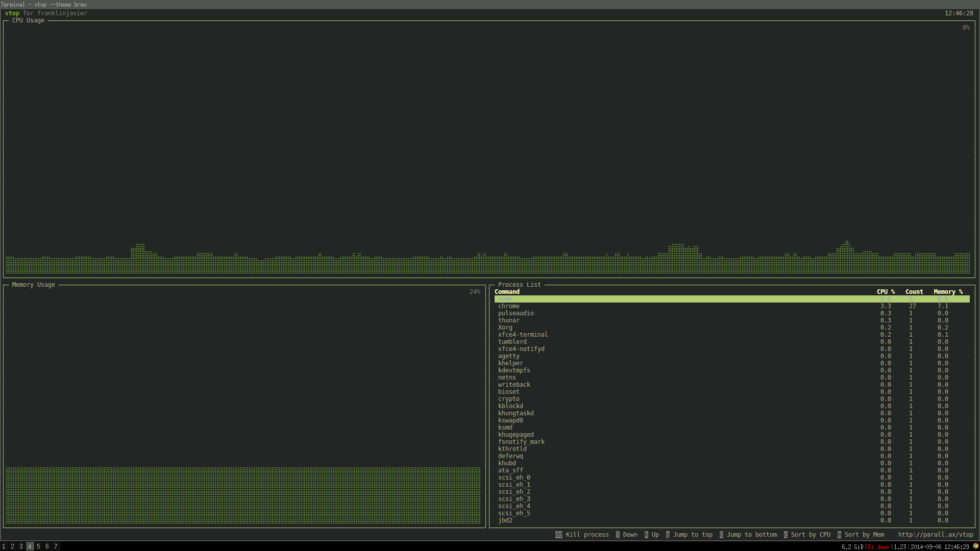
Task: Click the 'g' Jump to top key hint
Action: click(x=668, y=535)
